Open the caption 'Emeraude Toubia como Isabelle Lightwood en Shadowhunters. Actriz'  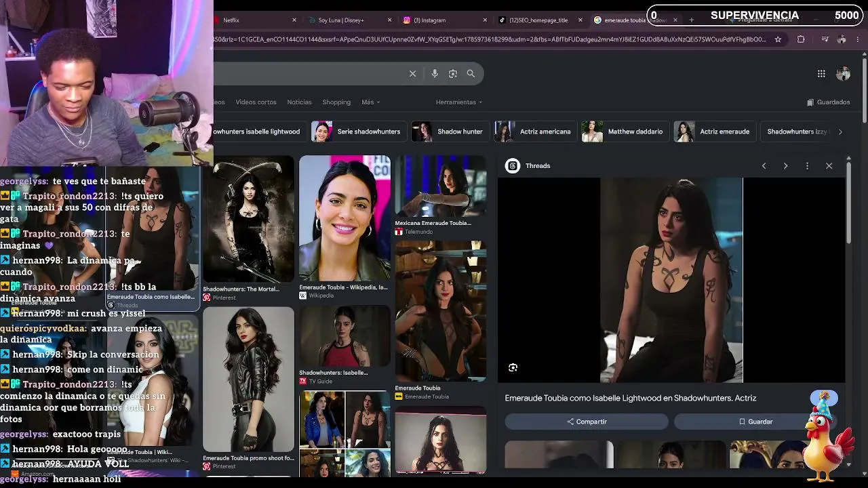(630, 398)
